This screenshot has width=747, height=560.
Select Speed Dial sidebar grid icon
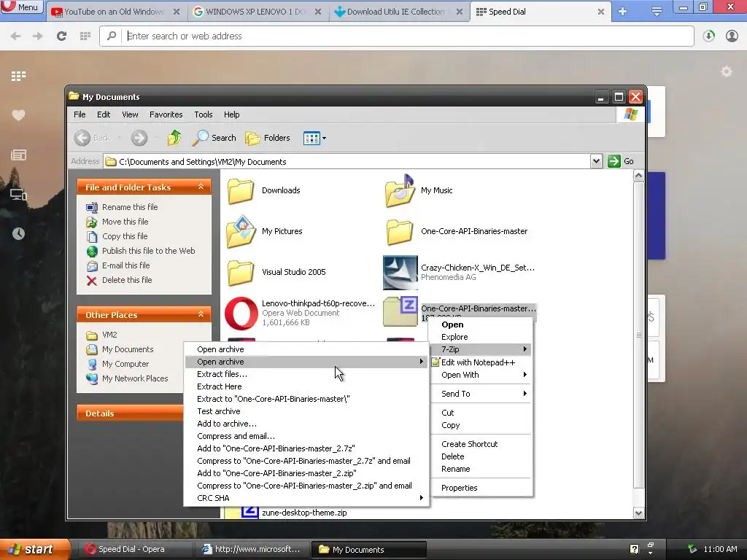(x=18, y=76)
